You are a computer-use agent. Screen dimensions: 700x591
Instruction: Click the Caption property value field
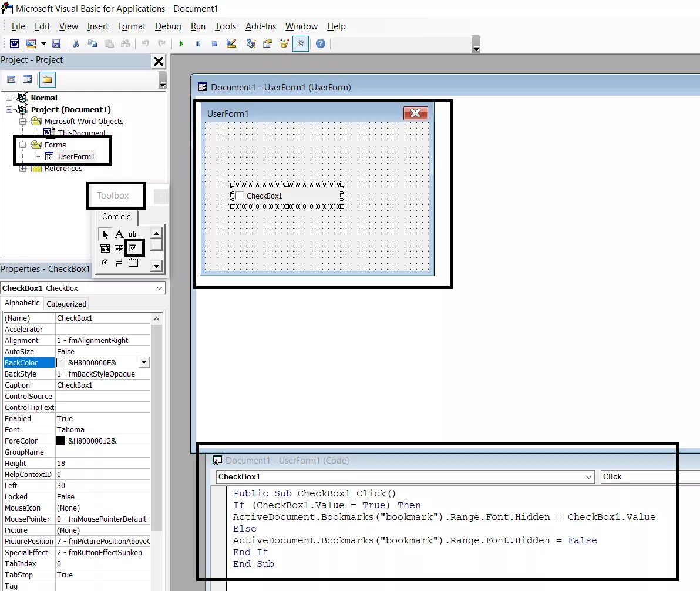[103, 385]
